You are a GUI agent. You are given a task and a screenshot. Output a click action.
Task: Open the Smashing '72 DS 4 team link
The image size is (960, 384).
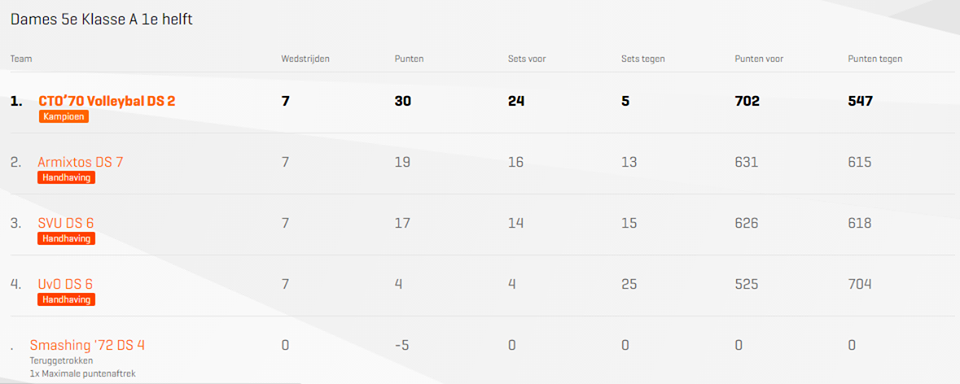point(87,345)
